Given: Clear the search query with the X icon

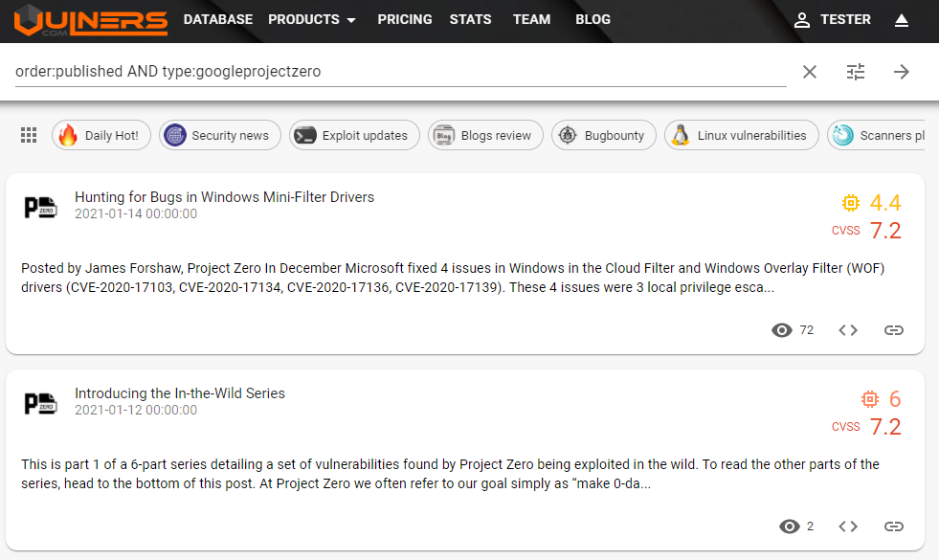Looking at the screenshot, I should click(810, 72).
